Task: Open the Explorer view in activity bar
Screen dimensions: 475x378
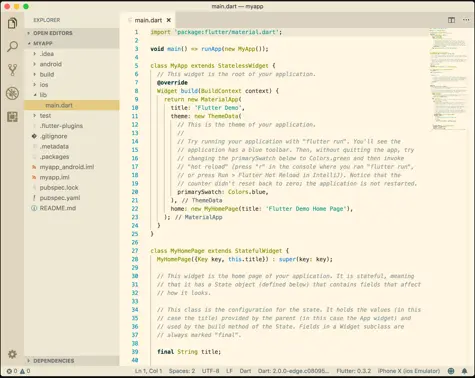Action: [12, 23]
